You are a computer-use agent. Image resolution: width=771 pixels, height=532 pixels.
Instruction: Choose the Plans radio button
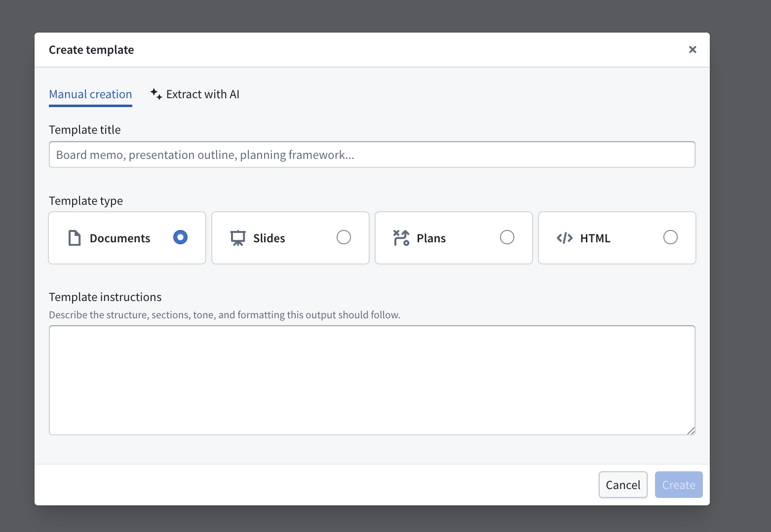(x=507, y=237)
